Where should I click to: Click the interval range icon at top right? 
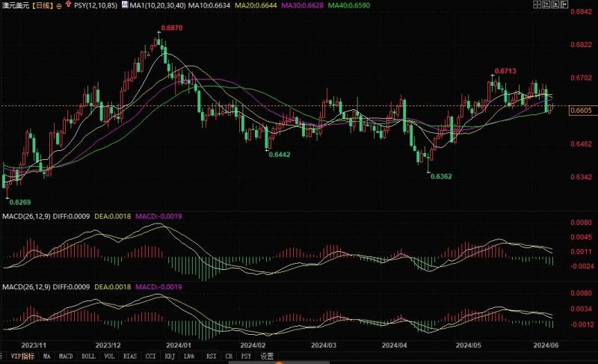click(x=546, y=4)
